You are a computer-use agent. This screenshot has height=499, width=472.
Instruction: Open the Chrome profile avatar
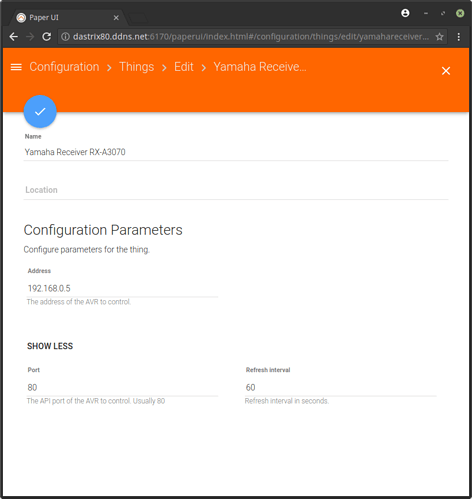tap(405, 13)
